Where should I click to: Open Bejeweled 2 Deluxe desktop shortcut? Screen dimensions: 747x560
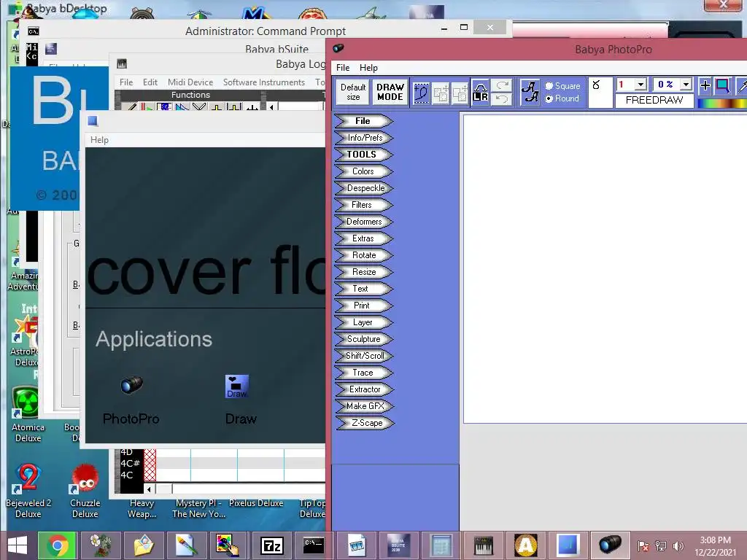pos(28,491)
